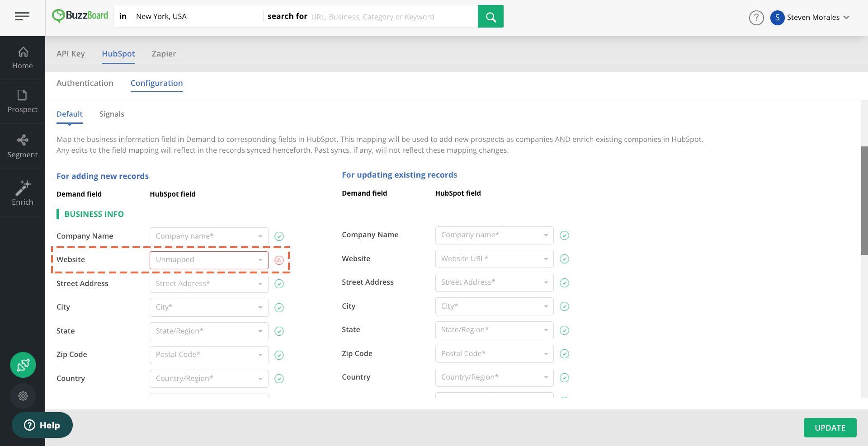Open the Street Address dropdown for new records
The image size is (868, 446).
pos(209,284)
